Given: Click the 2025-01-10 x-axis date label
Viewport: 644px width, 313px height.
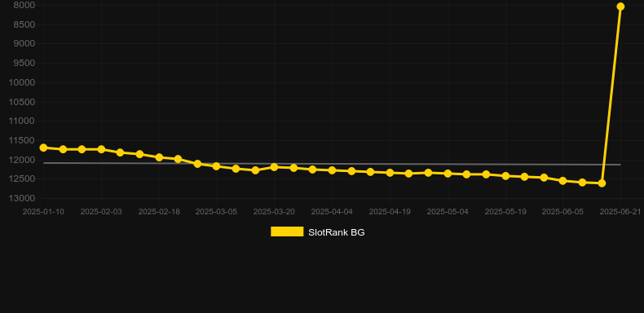Looking at the screenshot, I should (43, 212).
